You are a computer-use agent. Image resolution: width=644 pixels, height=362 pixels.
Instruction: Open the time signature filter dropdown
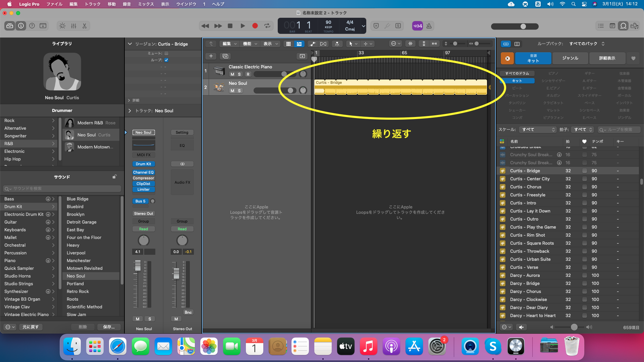pyautogui.click(x=582, y=130)
